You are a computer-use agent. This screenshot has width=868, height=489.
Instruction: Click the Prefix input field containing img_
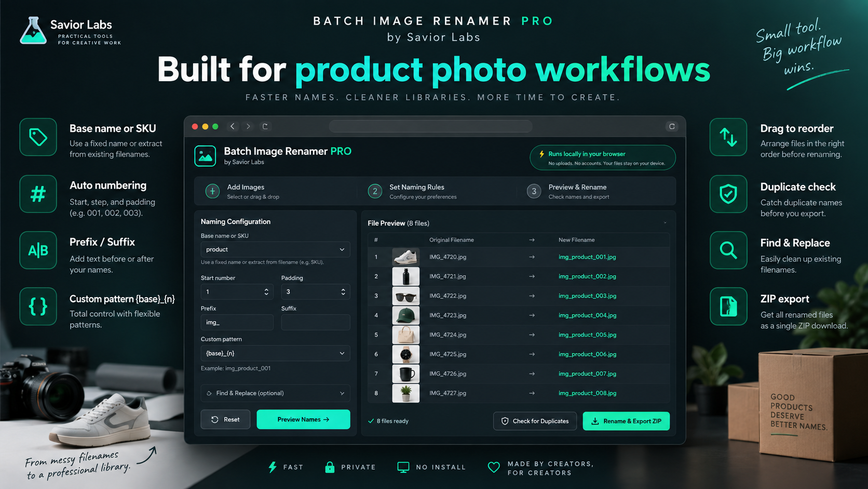click(x=237, y=322)
